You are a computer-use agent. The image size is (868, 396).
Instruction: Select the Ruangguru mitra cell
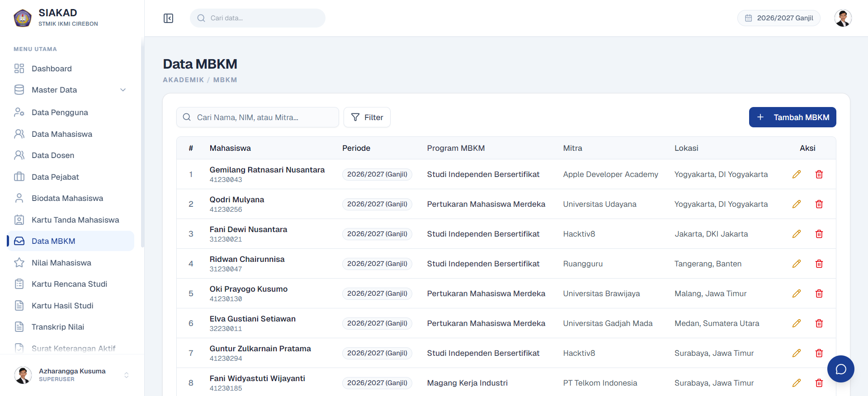[583, 264]
